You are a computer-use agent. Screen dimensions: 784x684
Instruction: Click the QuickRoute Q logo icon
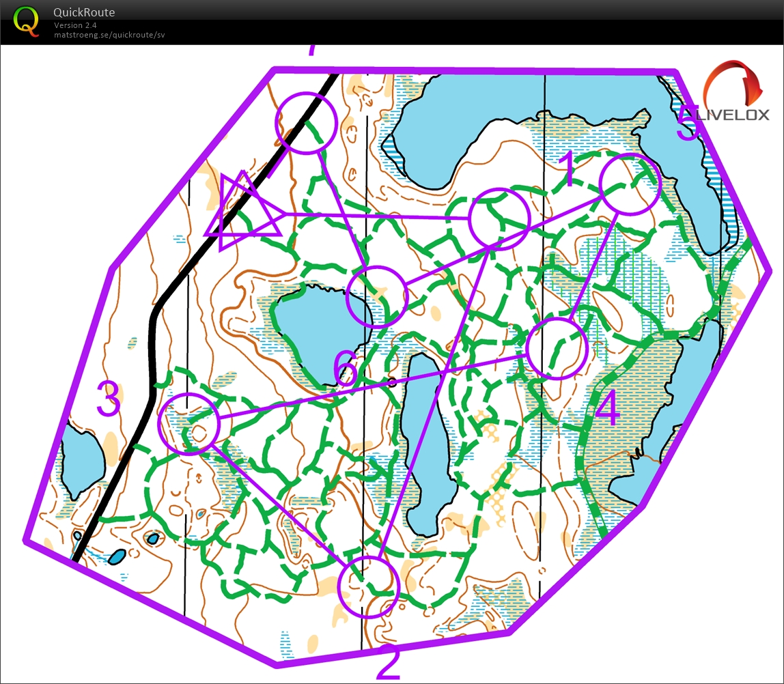click(26, 21)
